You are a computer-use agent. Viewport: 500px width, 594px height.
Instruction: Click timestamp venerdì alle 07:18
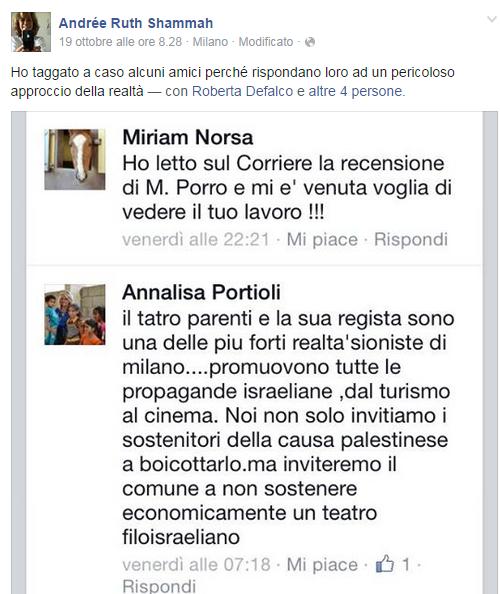point(196,564)
